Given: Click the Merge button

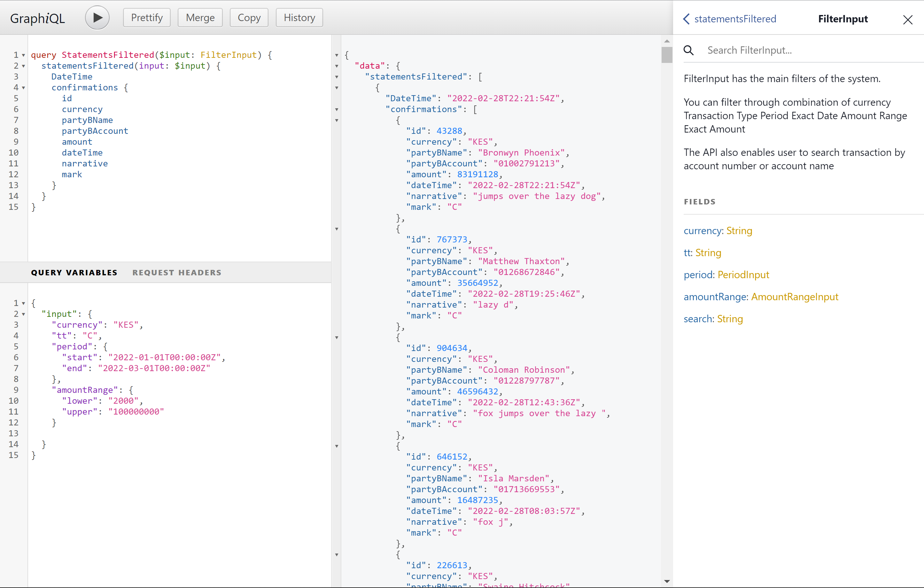Looking at the screenshot, I should coord(200,18).
